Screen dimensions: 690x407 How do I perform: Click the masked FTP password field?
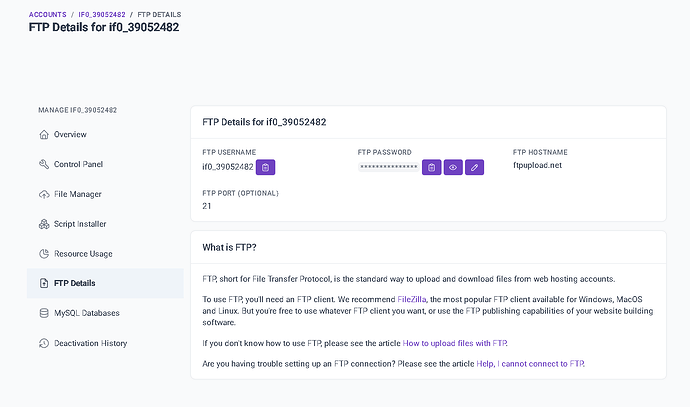tap(389, 167)
